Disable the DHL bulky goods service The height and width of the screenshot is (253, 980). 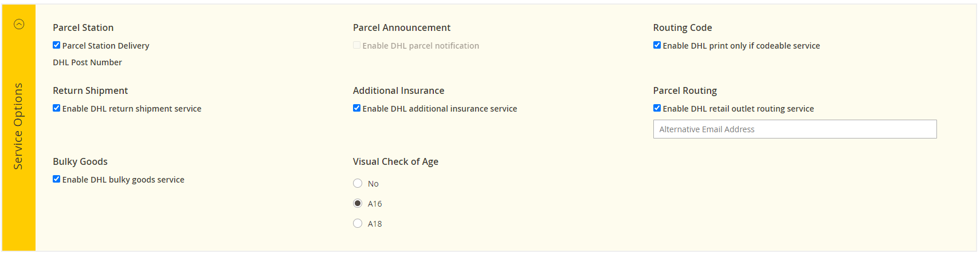pyautogui.click(x=56, y=179)
